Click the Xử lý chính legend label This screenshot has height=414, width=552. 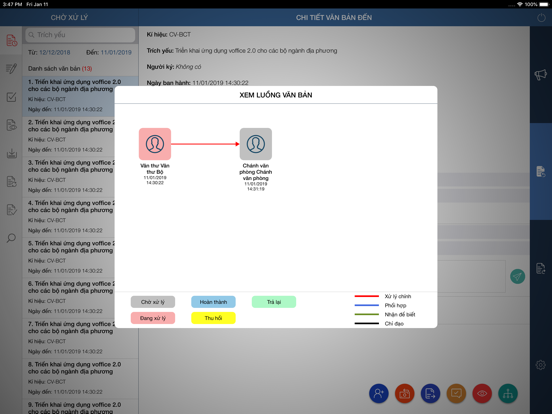click(398, 296)
